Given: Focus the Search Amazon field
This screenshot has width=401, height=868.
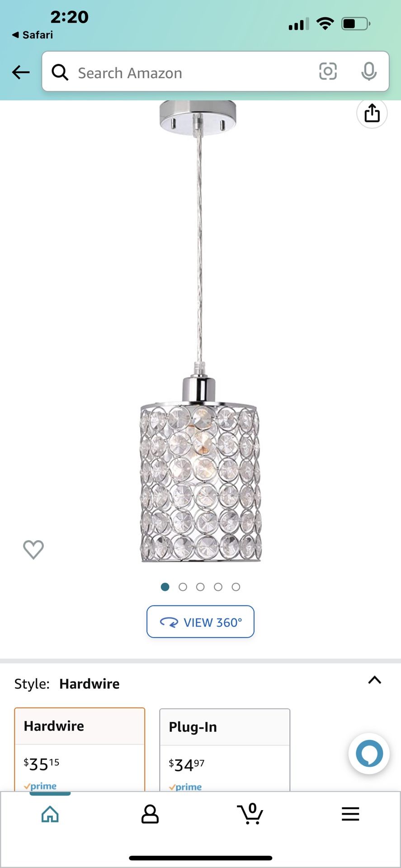Looking at the screenshot, I should (x=216, y=71).
